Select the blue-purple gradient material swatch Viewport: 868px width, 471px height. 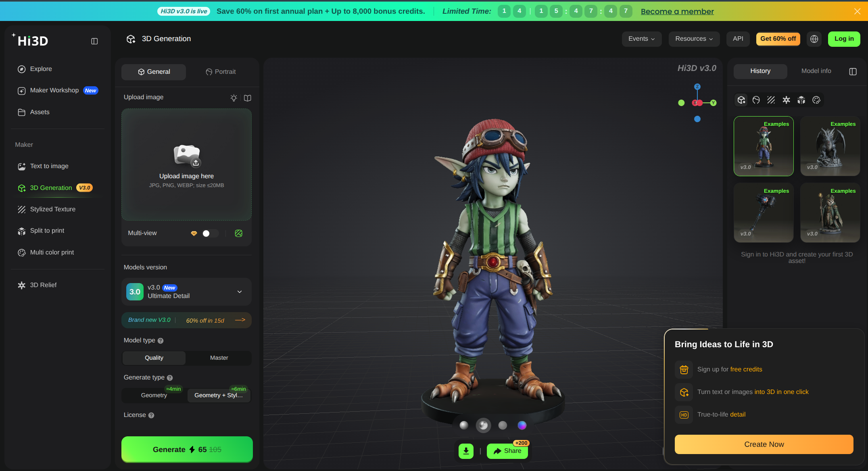pyautogui.click(x=522, y=425)
